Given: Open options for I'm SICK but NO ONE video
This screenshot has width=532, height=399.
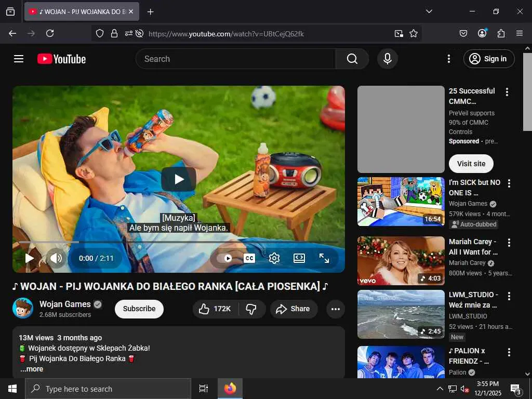Looking at the screenshot, I should pyautogui.click(x=509, y=183).
